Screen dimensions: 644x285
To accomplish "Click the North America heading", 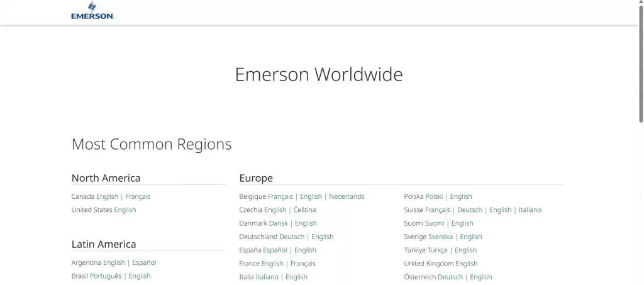I will (106, 178).
